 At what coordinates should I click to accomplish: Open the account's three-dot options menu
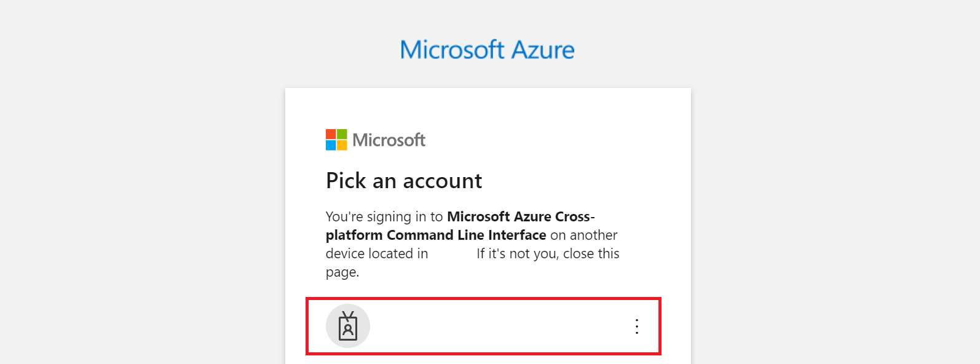(x=637, y=326)
